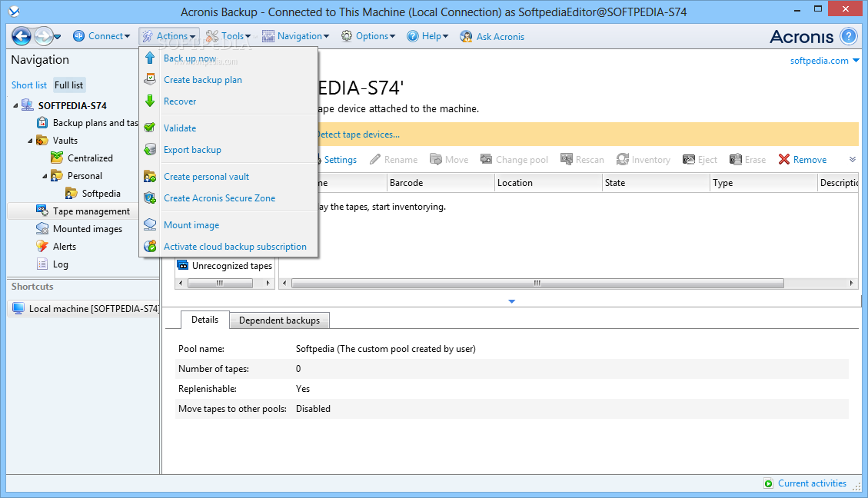The height and width of the screenshot is (498, 868).
Task: Click the Mount image icon in menu
Action: pyautogui.click(x=150, y=224)
